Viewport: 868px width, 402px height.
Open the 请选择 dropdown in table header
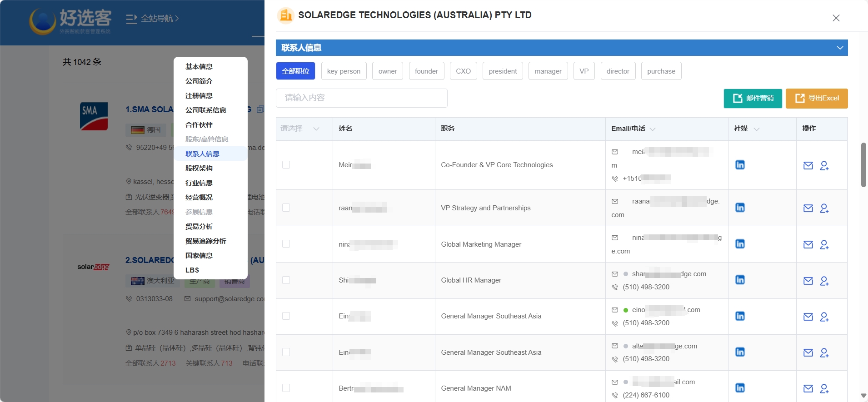click(300, 129)
